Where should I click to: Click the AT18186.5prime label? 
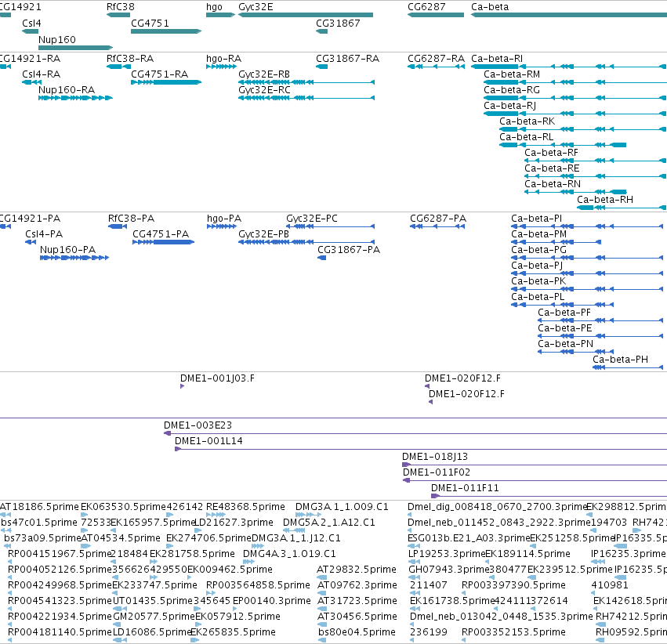tap(39, 506)
